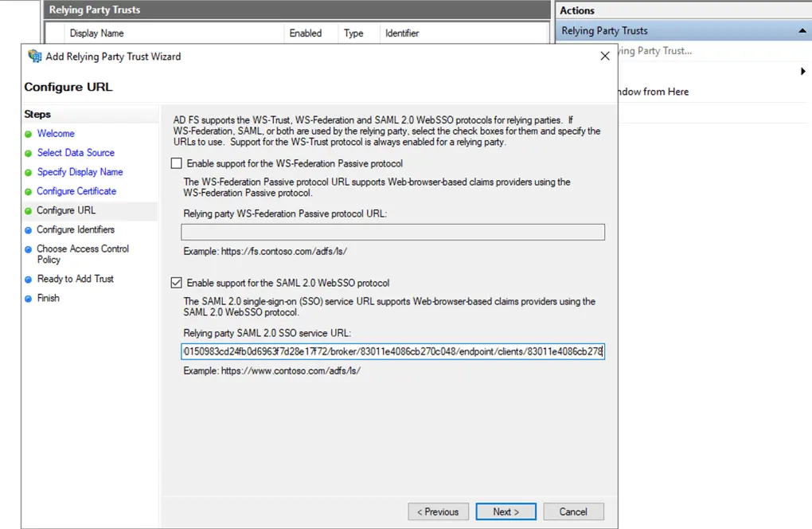812x529 pixels.
Task: Enable the WS-Federation Passive protocol checkbox
Action: point(177,163)
